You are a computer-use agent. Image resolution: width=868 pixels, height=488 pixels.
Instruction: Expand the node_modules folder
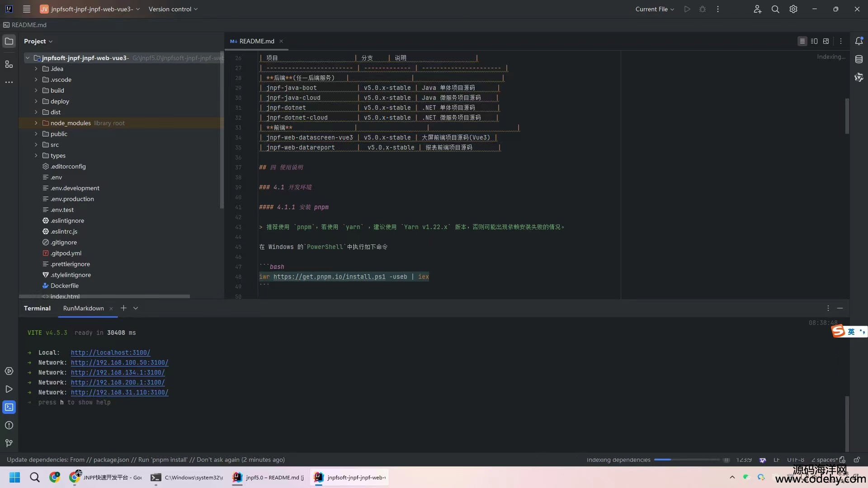point(36,123)
